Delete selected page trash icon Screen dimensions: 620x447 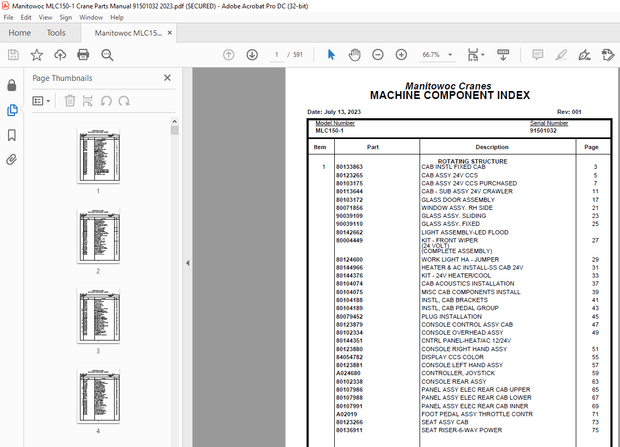pos(70,101)
